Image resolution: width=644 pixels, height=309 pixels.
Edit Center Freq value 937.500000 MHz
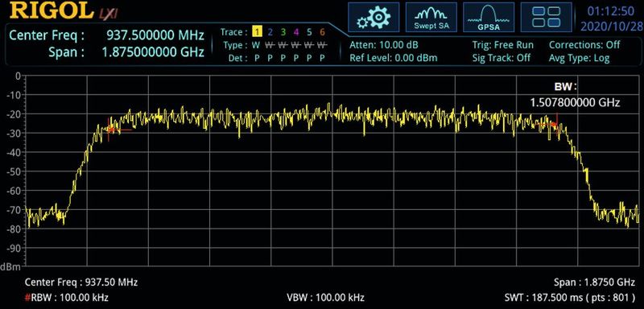coord(155,35)
